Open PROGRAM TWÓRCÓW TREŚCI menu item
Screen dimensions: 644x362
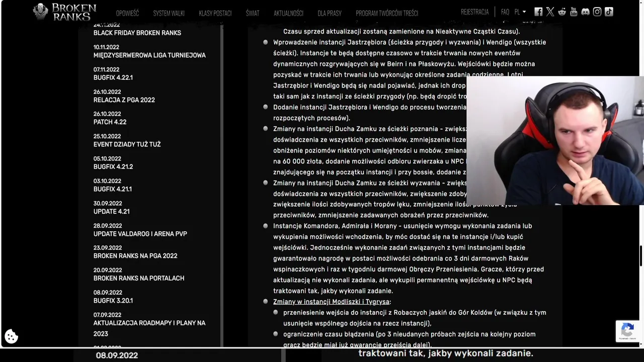pos(387,13)
